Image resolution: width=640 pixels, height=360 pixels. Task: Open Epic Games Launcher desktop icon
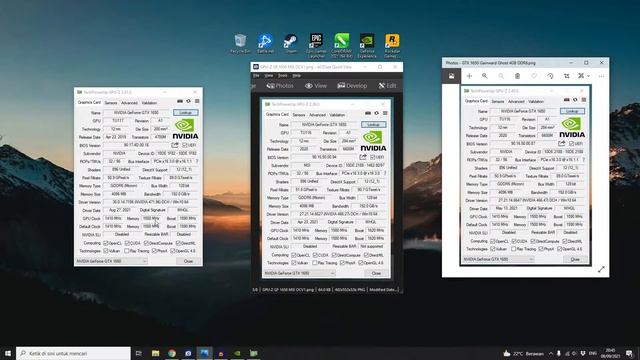[316, 45]
